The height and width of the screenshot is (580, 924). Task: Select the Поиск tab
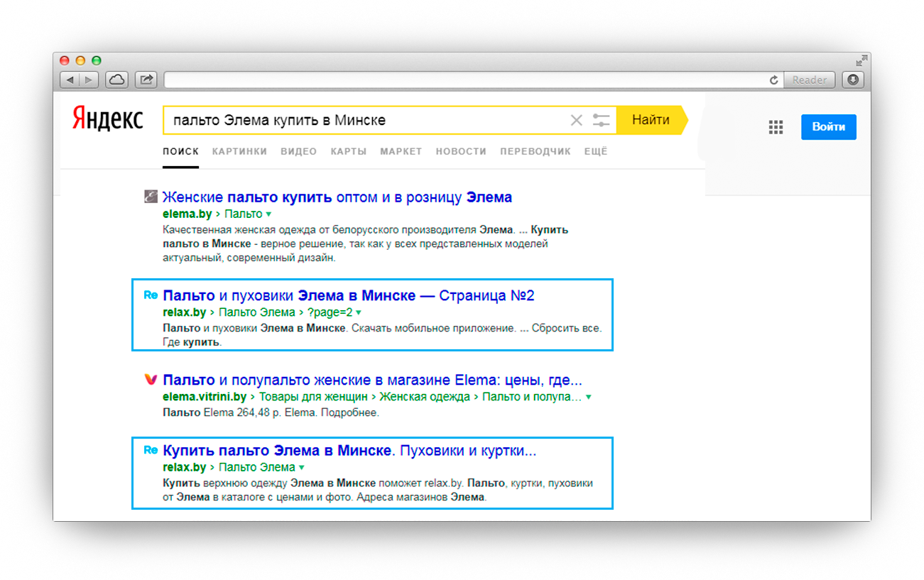coord(180,151)
